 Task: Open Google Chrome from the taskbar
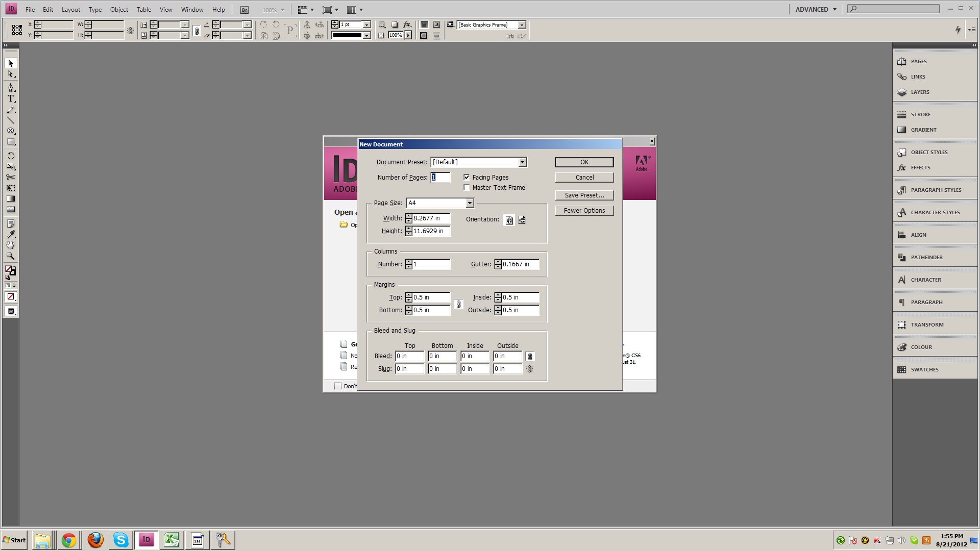click(x=68, y=540)
